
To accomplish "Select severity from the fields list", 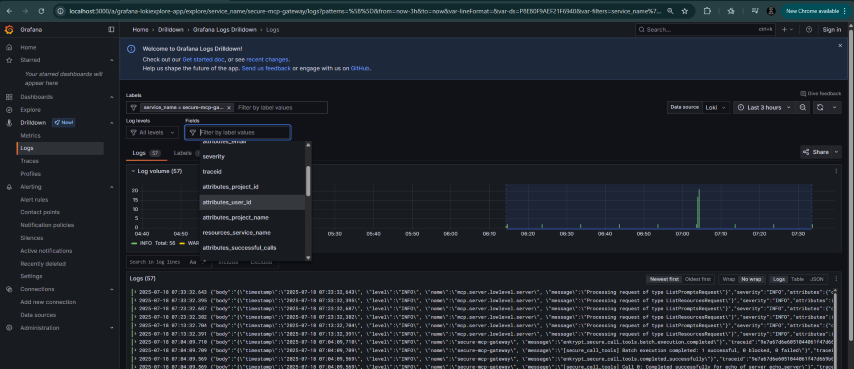I will click(x=253, y=157).
